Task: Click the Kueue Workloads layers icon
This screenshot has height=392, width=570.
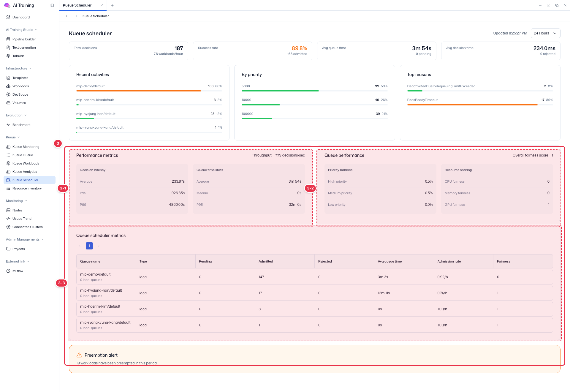Action: [x=8, y=163]
